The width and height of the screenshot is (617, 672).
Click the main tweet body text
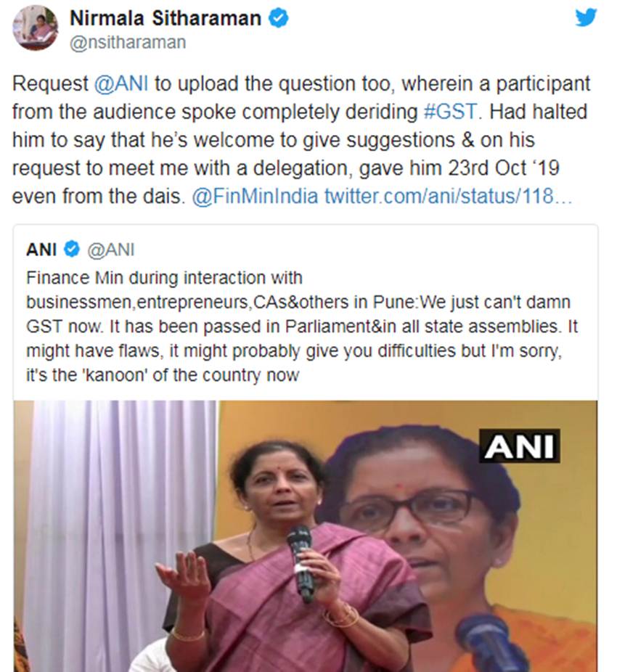coord(301,140)
